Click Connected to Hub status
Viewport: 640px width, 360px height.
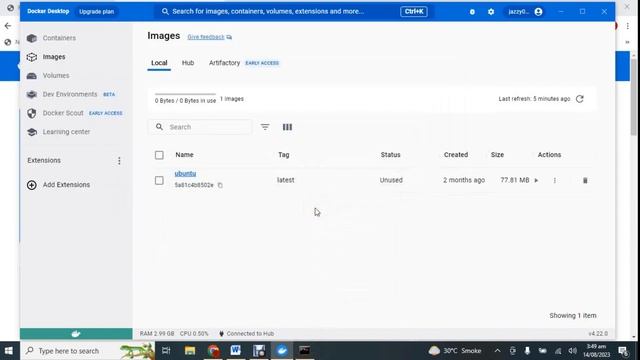[x=247, y=333]
